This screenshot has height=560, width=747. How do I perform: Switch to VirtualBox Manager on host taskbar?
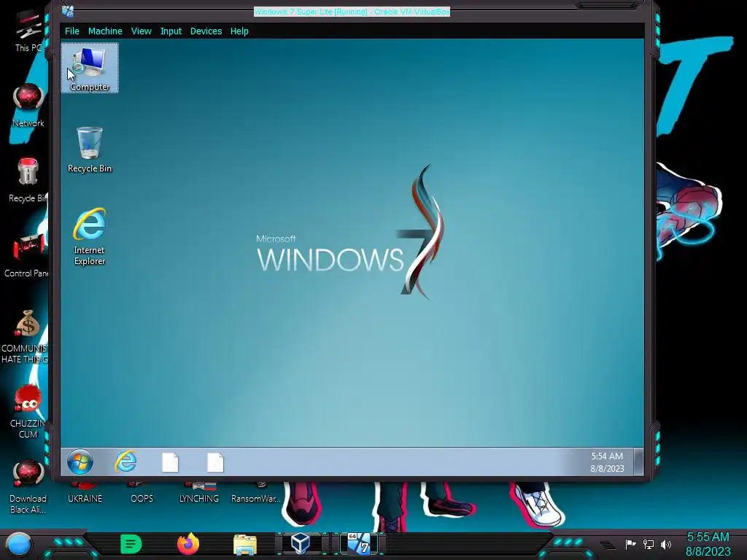coord(301,544)
